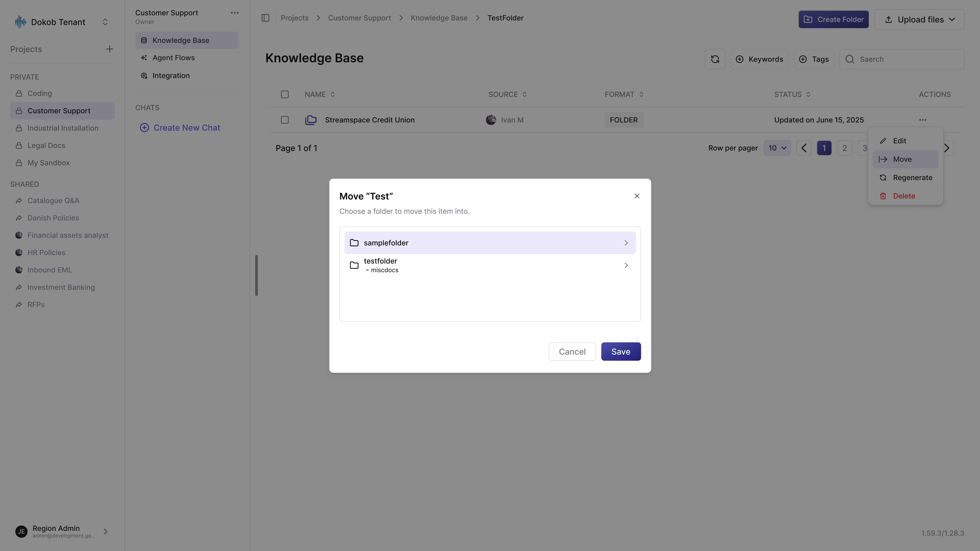The width and height of the screenshot is (980, 551).
Task: Expand samplefolder with its chevron
Action: pos(626,243)
